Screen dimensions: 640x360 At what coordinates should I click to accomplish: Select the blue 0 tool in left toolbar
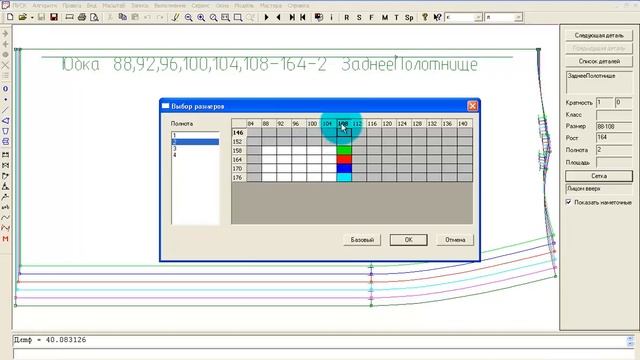(5, 89)
